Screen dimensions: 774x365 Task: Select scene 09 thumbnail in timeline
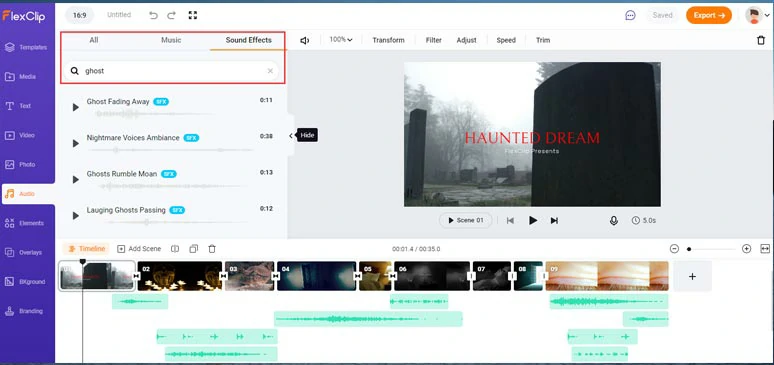tap(607, 276)
